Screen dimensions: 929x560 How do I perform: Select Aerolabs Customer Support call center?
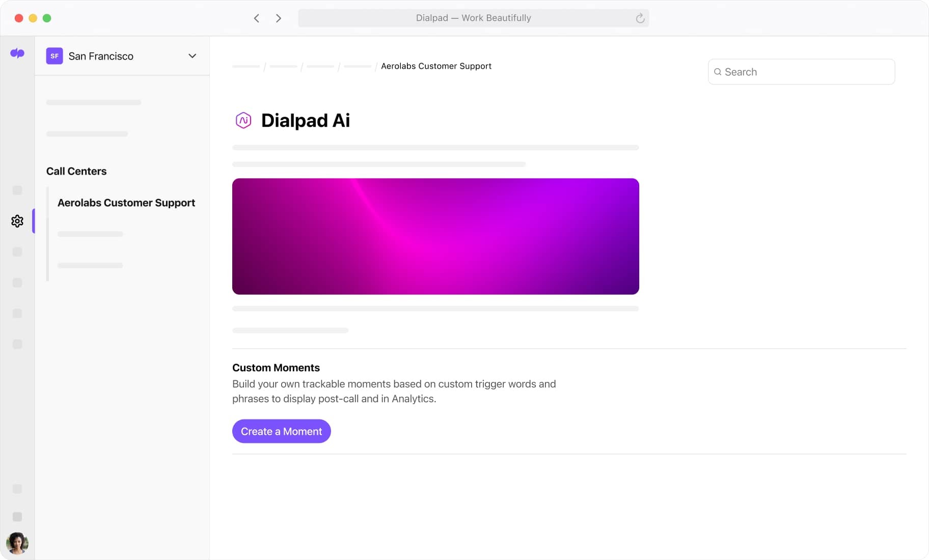[126, 203]
